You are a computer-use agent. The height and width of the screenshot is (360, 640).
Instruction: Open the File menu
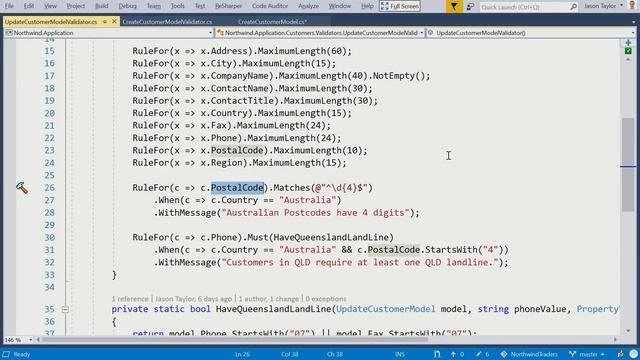point(9,6)
